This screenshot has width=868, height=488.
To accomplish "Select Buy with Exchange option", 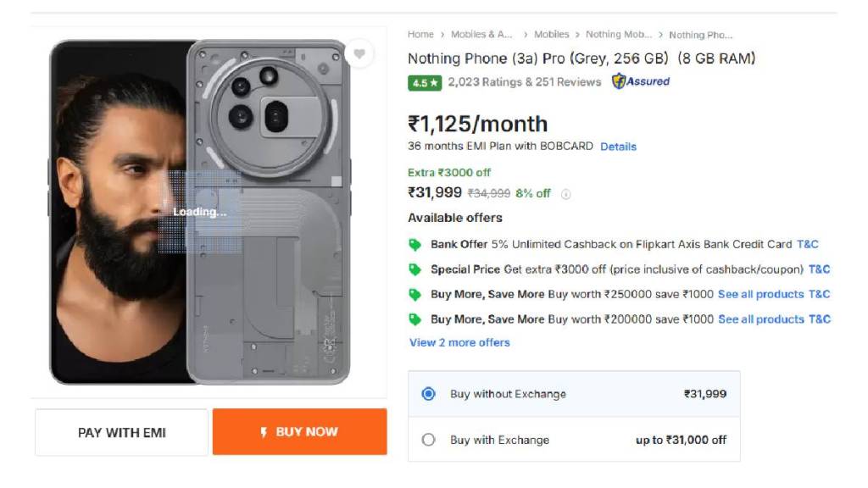I will point(429,440).
